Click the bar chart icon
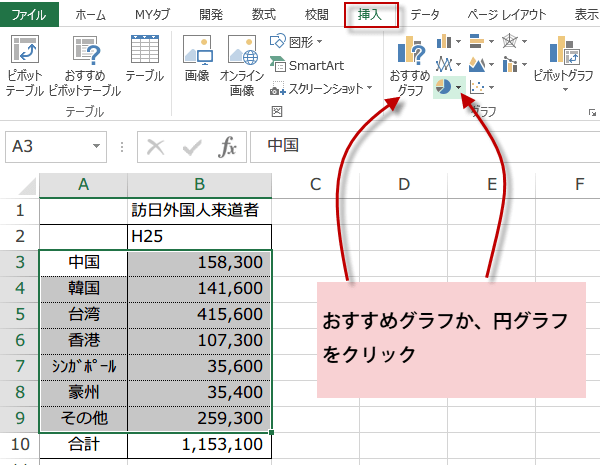Screen dimensions: 600x465 (x=476, y=41)
